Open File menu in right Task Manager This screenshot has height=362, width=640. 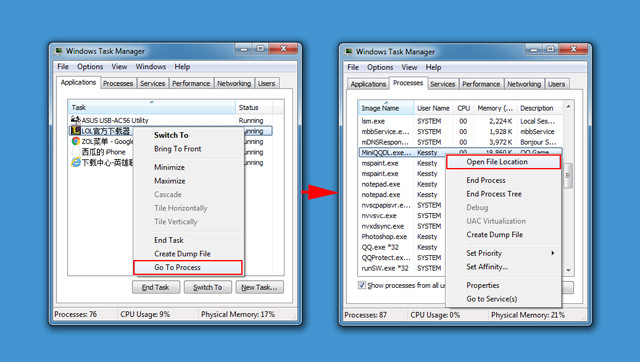point(353,67)
